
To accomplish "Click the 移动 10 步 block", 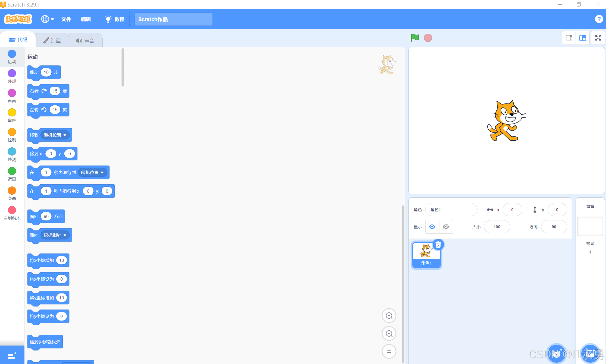I will point(44,72).
